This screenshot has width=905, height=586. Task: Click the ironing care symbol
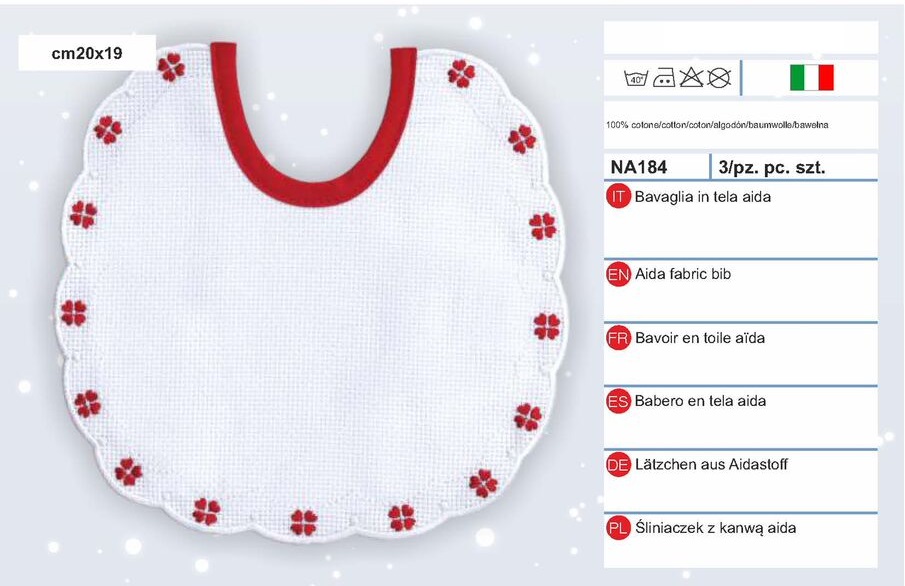pos(664,77)
